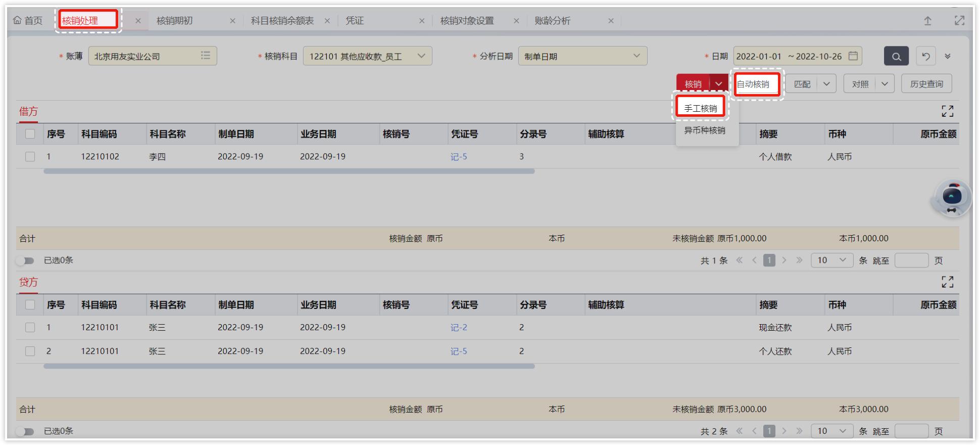Close the 核销处理 tab
980x446 pixels.
click(x=138, y=21)
